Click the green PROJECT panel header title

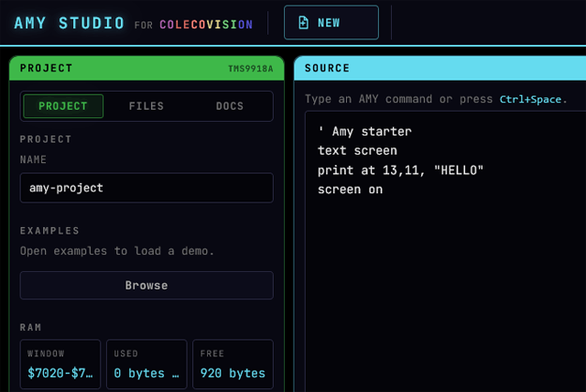47,68
